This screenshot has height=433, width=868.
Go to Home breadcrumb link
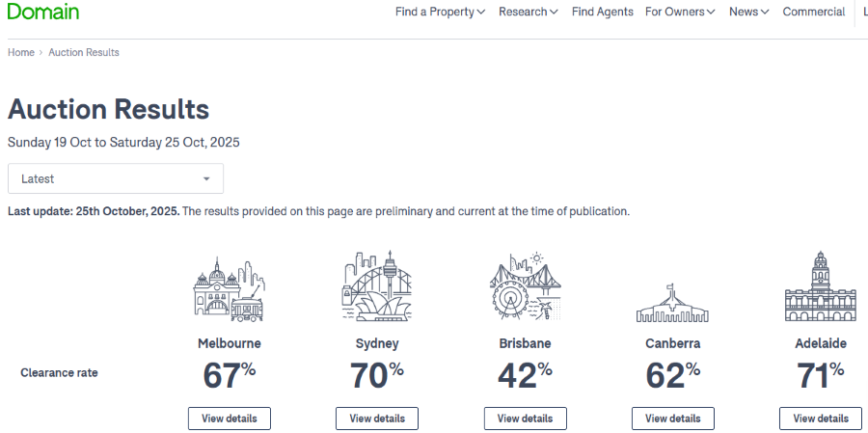(21, 53)
